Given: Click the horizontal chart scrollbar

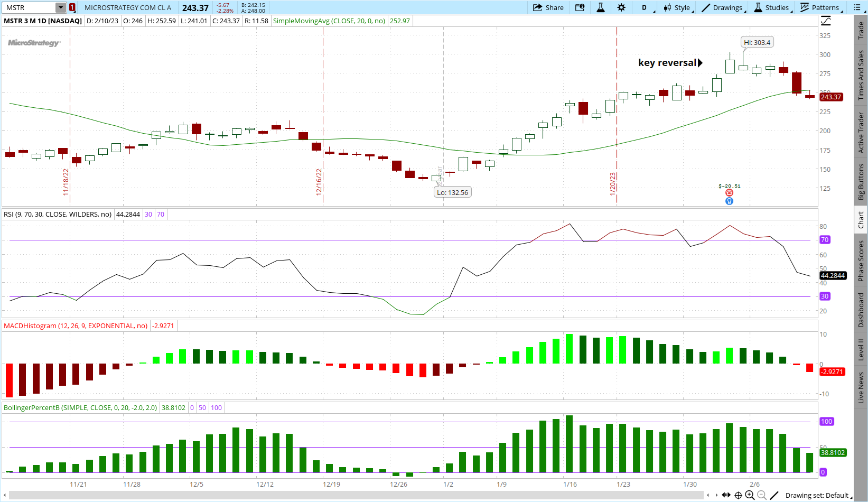Looking at the screenshot, I should (x=356, y=495).
